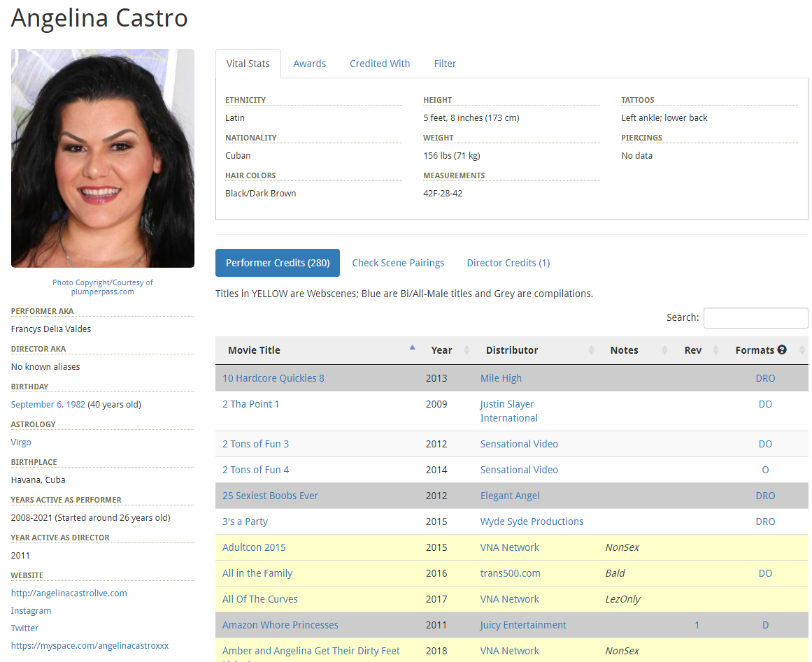Click DO format in the All in the Family row

click(x=765, y=573)
